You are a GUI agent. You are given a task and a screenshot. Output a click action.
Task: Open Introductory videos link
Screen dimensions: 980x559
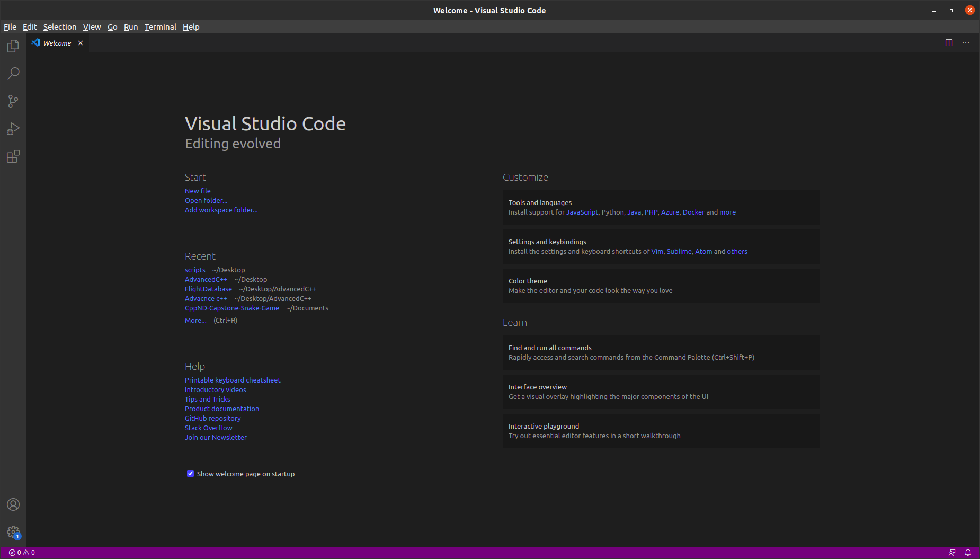click(x=216, y=389)
